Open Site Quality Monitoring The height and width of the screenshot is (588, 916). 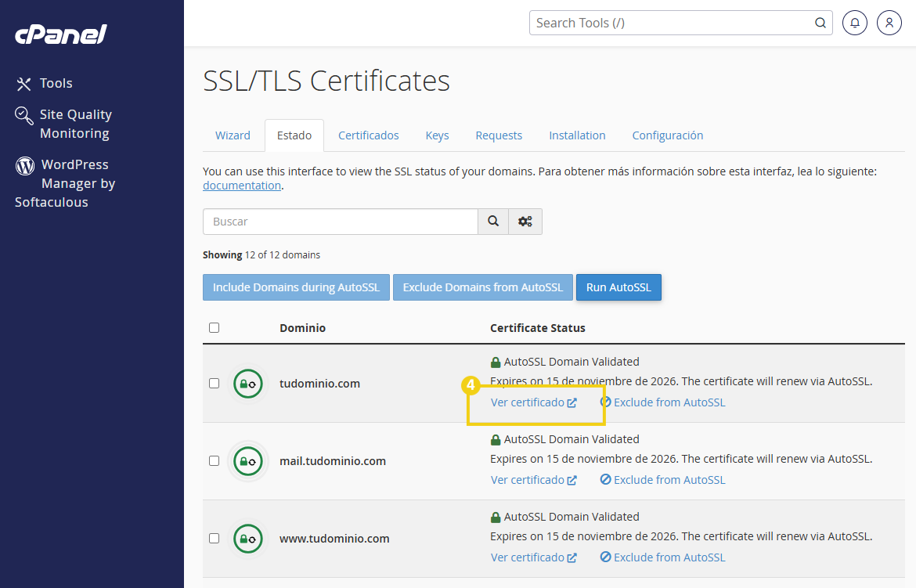pos(63,124)
